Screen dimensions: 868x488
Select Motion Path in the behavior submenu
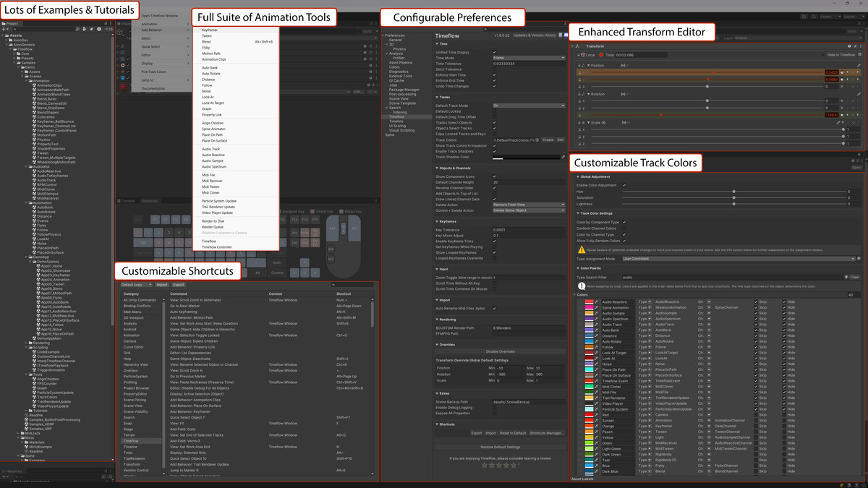[x=211, y=53]
